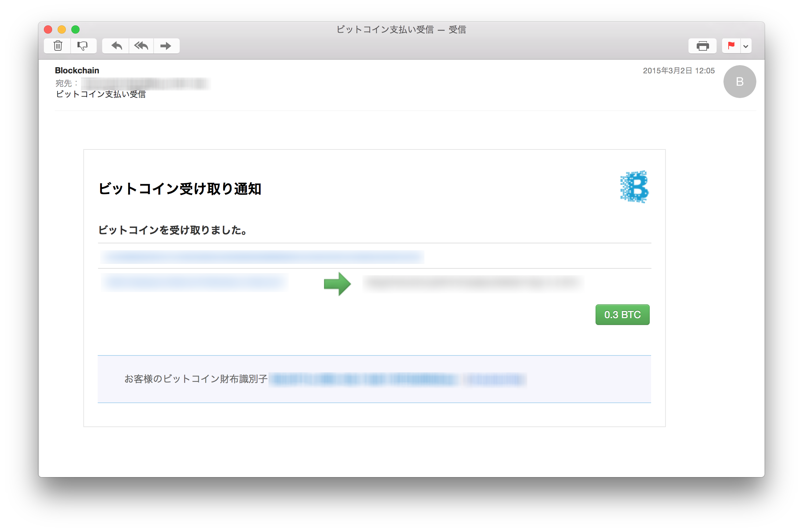Mark message as junk with thumbs-down icon

coord(83,46)
